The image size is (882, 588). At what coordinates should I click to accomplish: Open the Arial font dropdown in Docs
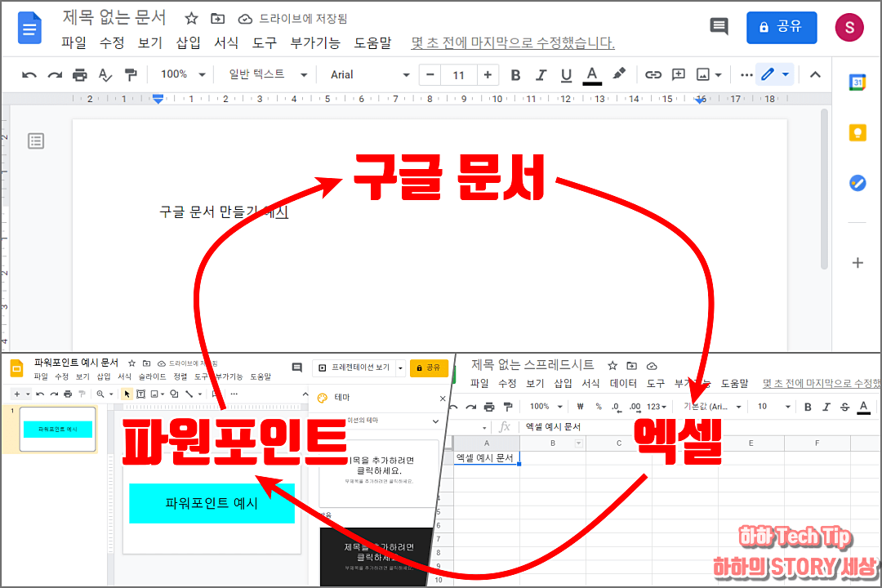(x=370, y=75)
